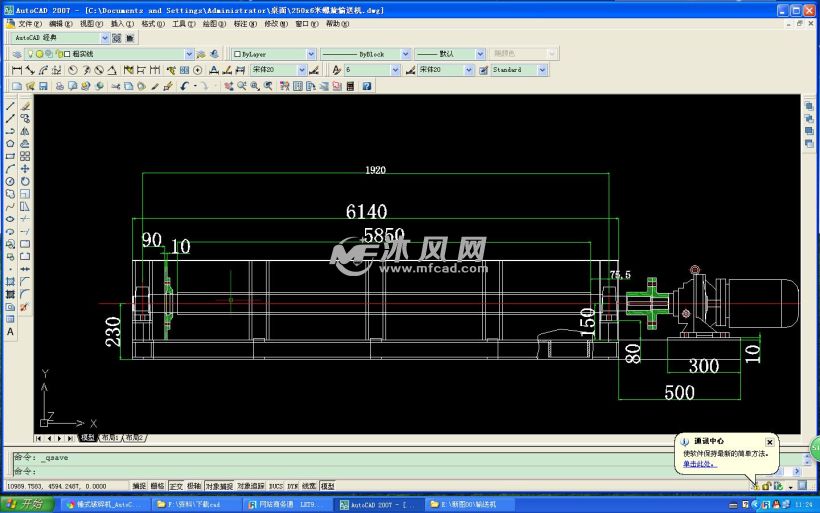Toggle 极轴 polar tracking in status bar
This screenshot has width=820, height=513.
point(194,486)
